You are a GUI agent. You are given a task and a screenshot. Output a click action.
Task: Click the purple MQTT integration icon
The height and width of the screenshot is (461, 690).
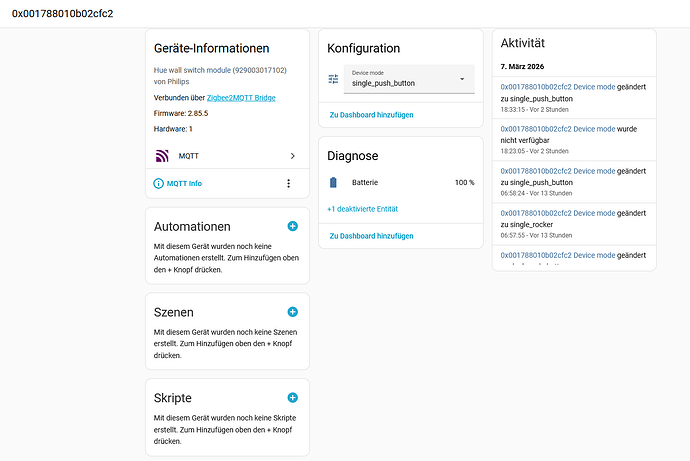coord(162,156)
